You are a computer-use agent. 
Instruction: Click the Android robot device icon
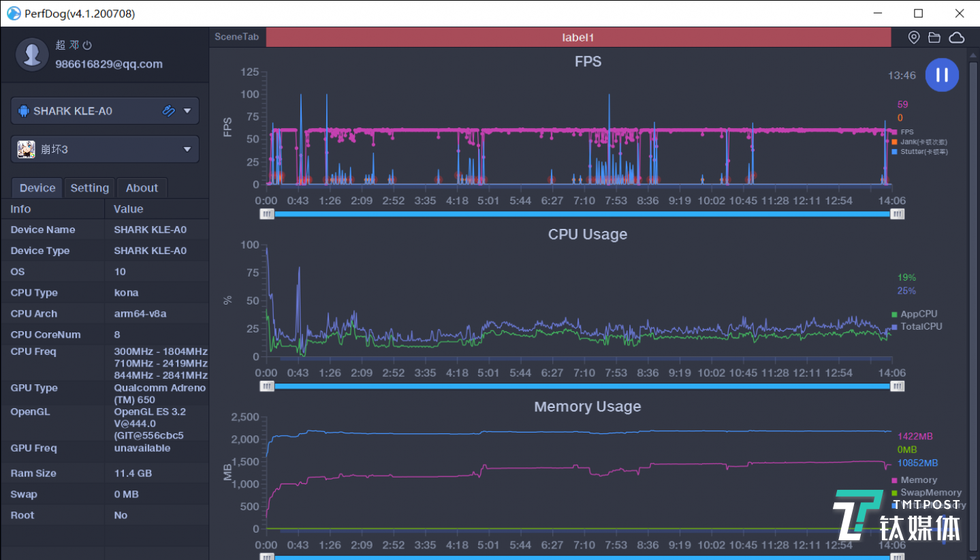pyautogui.click(x=24, y=111)
